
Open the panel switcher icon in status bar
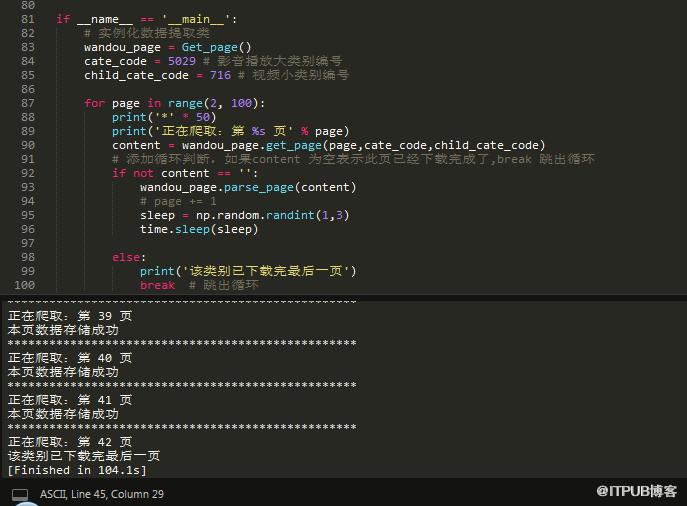pyautogui.click(x=20, y=495)
